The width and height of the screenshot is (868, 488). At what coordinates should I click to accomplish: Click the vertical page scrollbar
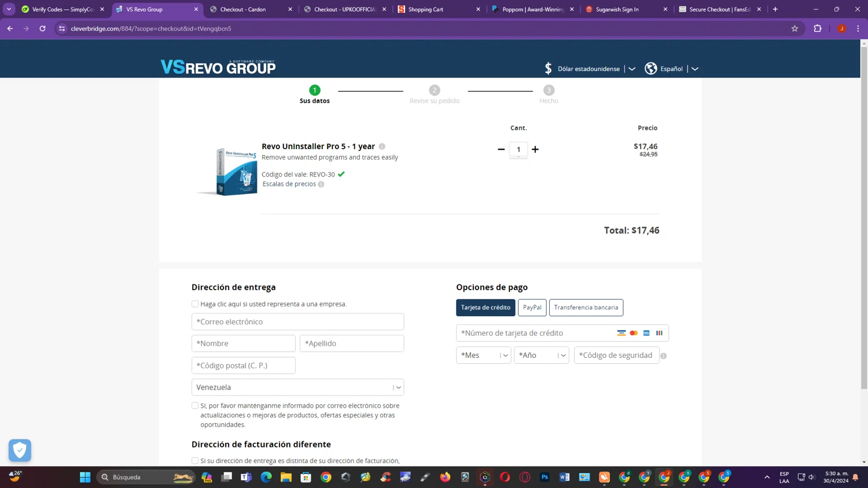click(864, 217)
